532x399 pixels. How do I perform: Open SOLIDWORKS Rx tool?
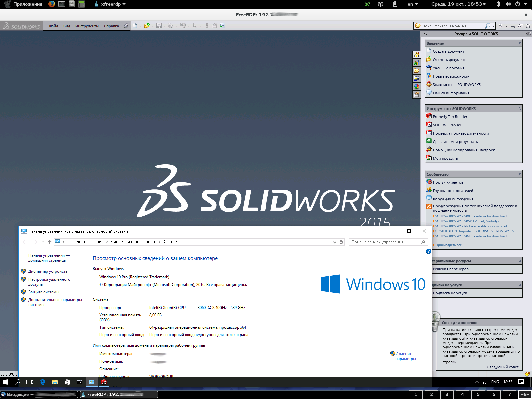tap(447, 125)
